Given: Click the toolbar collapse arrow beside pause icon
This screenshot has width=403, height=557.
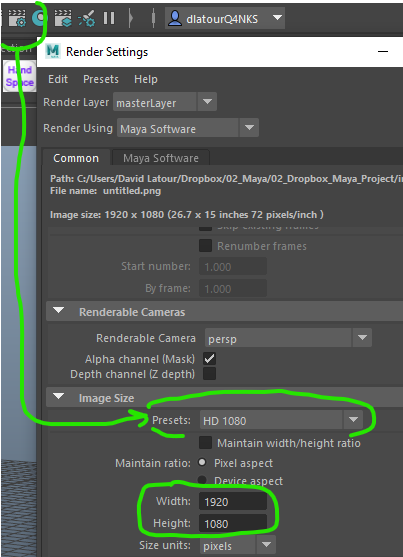Looking at the screenshot, I should 130,18.
